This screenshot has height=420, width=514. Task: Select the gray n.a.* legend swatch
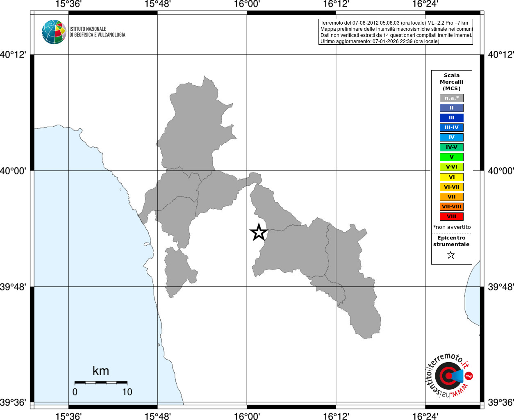click(452, 98)
